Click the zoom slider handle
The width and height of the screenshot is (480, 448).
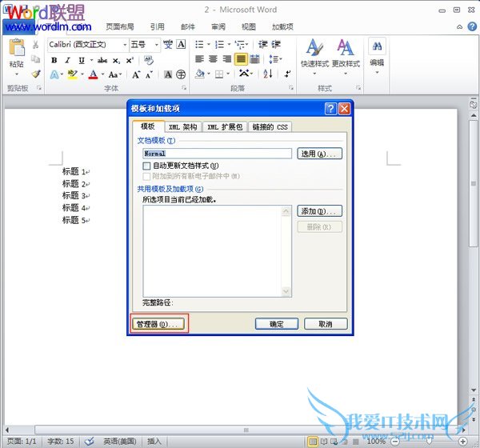(x=429, y=442)
